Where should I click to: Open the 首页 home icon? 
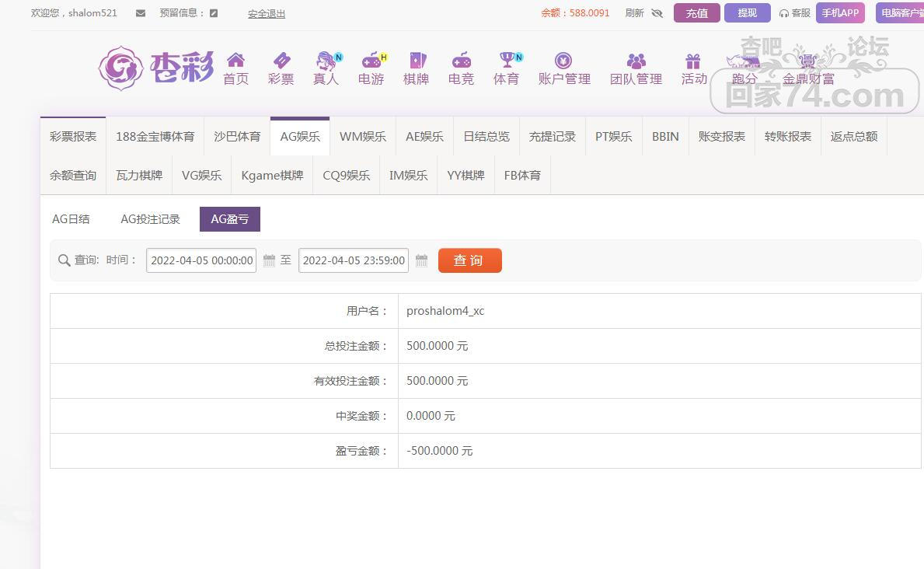[235, 61]
